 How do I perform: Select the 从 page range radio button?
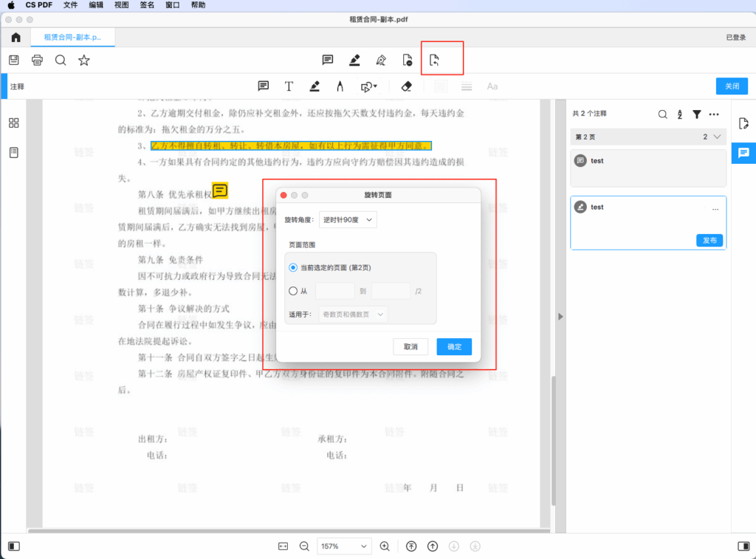[x=293, y=292]
